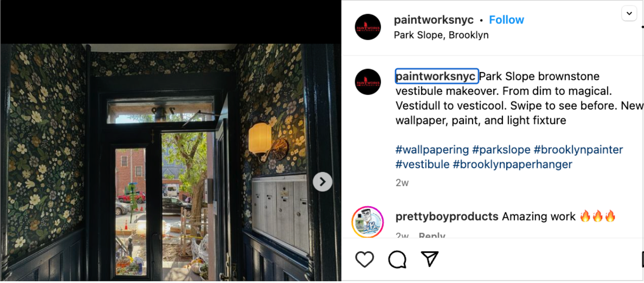The image size is (644, 283).
Task: Open the paintworksnyc username in the header
Action: (433, 20)
